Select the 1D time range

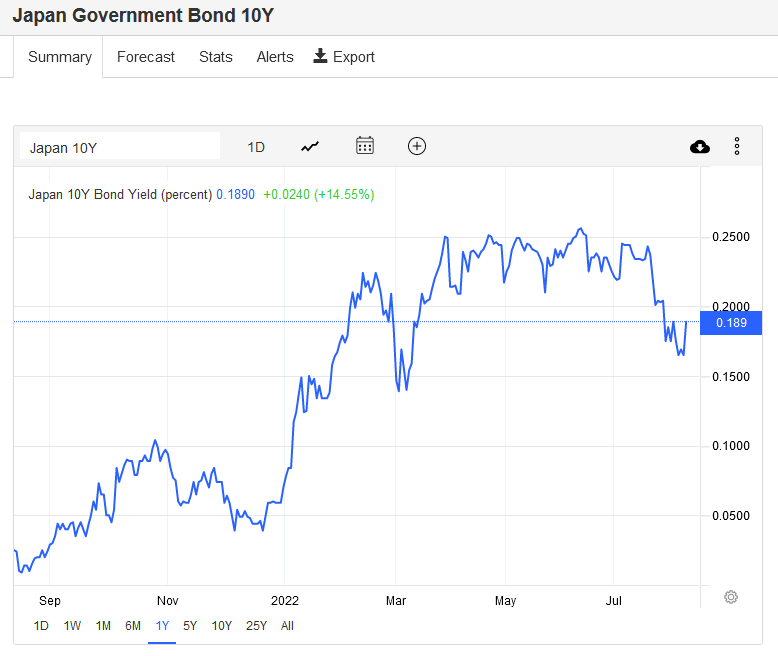(41, 626)
